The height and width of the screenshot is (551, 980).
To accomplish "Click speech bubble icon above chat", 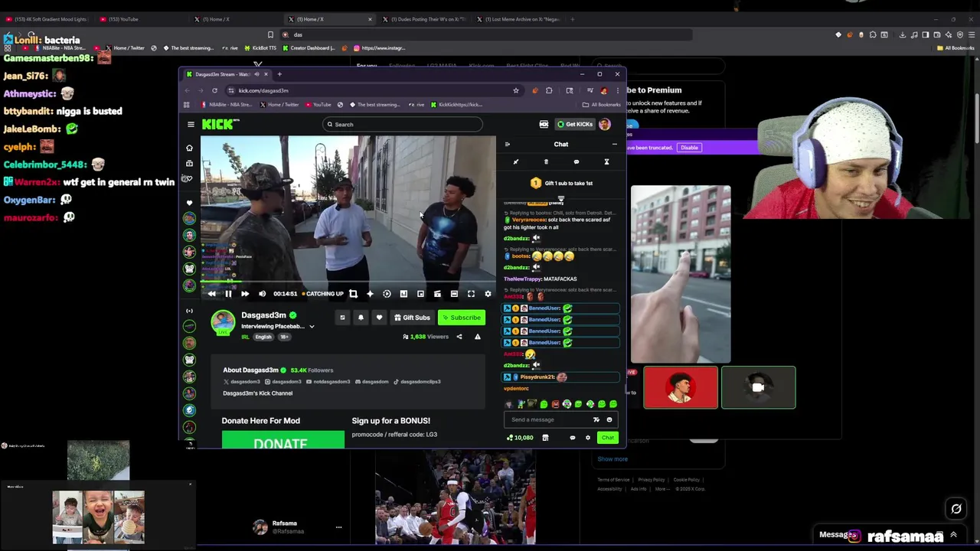I will click(x=577, y=161).
